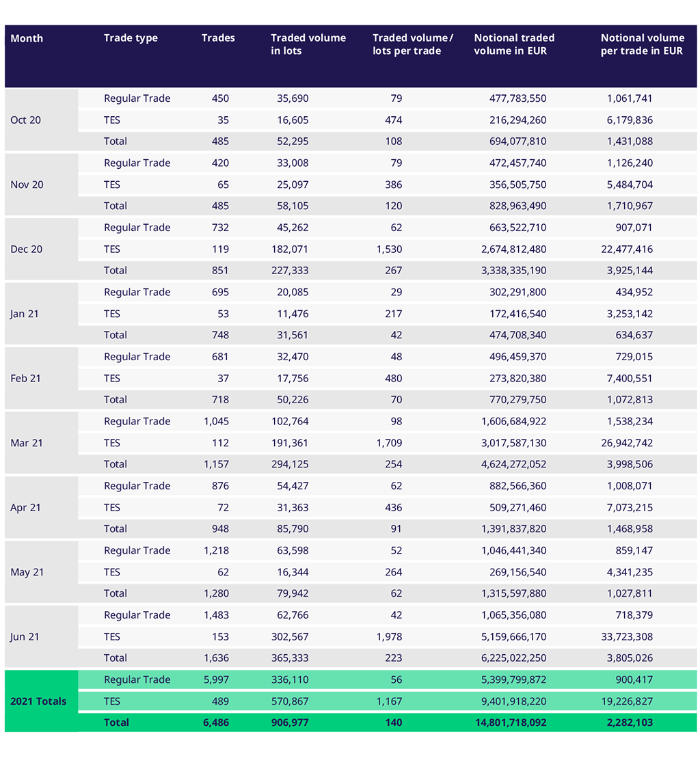Select May 21 Regular Trade count 1,218
Screen dimensions: 700x758
coord(216,551)
